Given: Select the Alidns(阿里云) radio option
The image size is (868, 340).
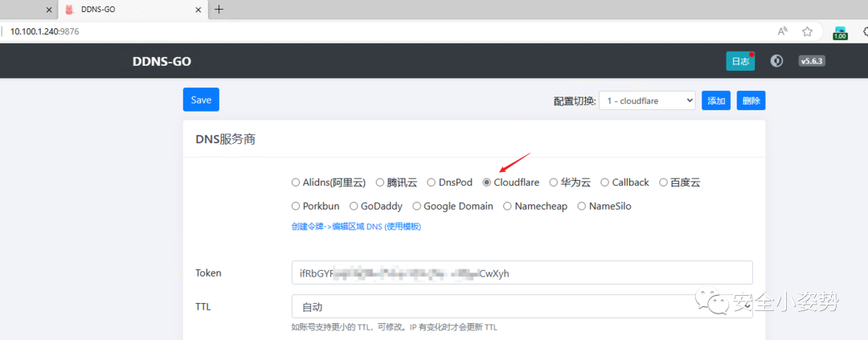Looking at the screenshot, I should click(296, 182).
